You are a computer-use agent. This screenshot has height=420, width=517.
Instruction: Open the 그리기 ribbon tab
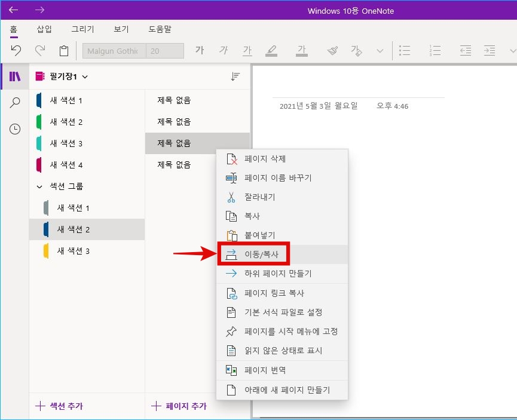[x=82, y=29]
